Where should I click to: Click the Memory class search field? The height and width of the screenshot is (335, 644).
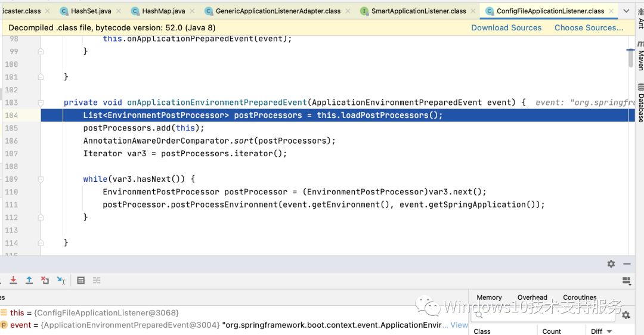[543, 315]
